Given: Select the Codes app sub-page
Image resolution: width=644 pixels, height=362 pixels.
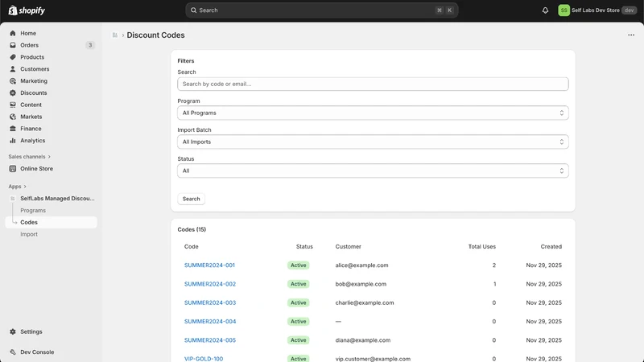Looking at the screenshot, I should point(51,223).
